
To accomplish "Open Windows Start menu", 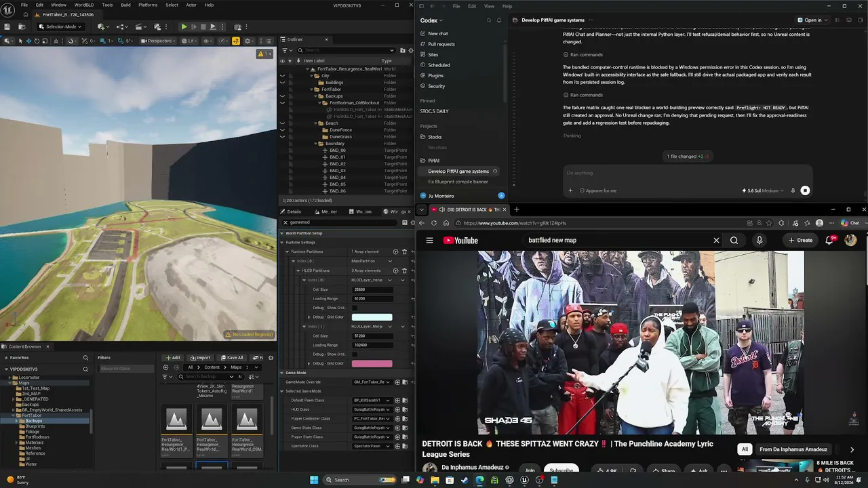I will [x=314, y=480].
